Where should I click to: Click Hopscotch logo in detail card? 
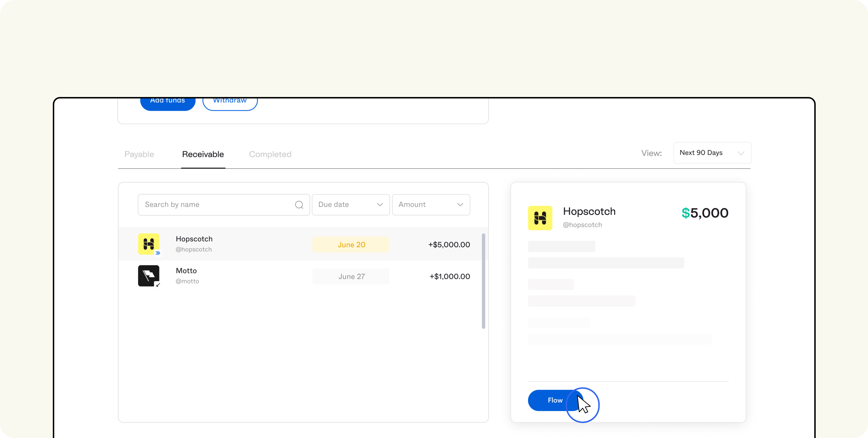(540, 218)
